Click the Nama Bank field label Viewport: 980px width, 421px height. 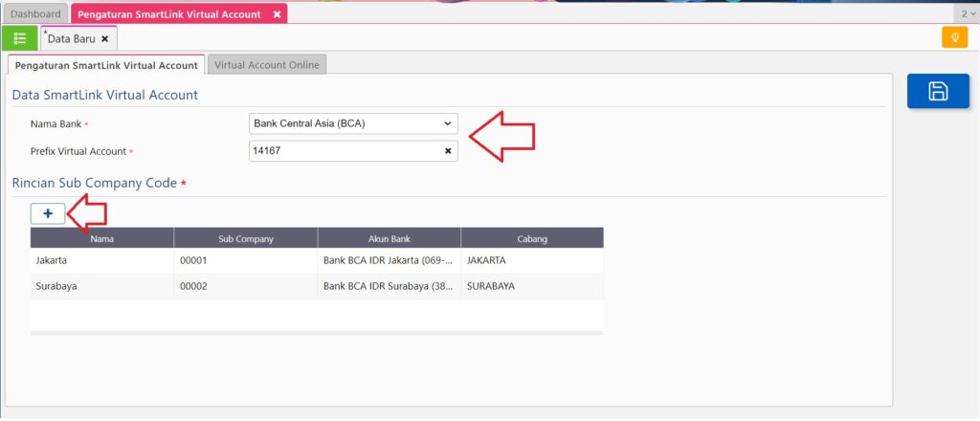(x=56, y=124)
